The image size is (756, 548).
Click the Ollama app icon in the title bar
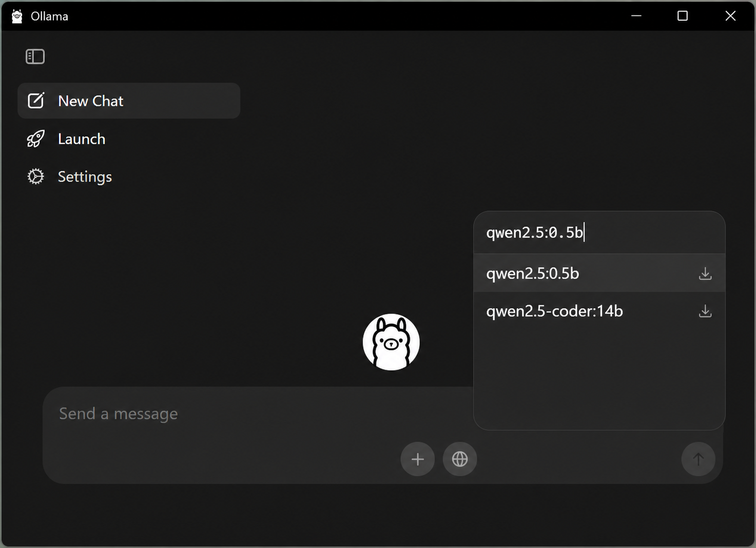pyautogui.click(x=17, y=16)
